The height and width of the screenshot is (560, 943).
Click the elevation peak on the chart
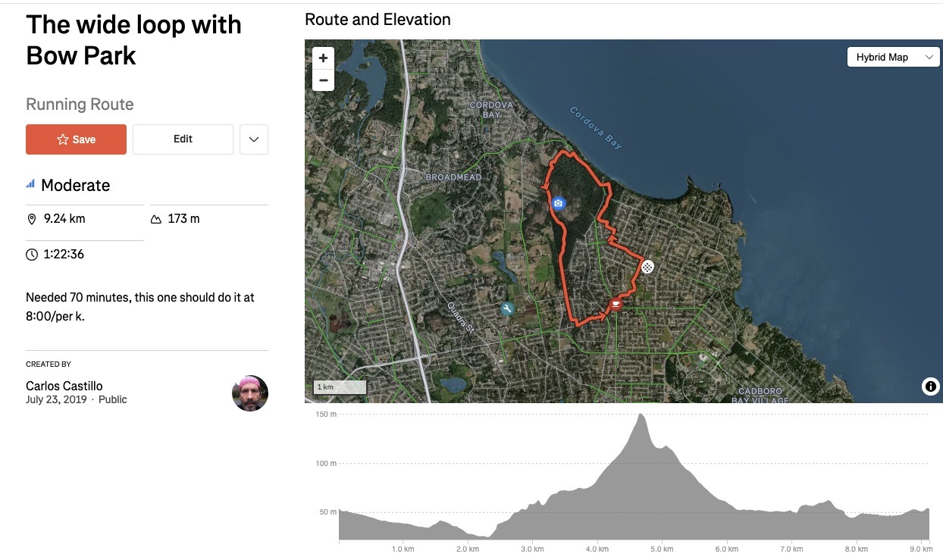pos(641,415)
